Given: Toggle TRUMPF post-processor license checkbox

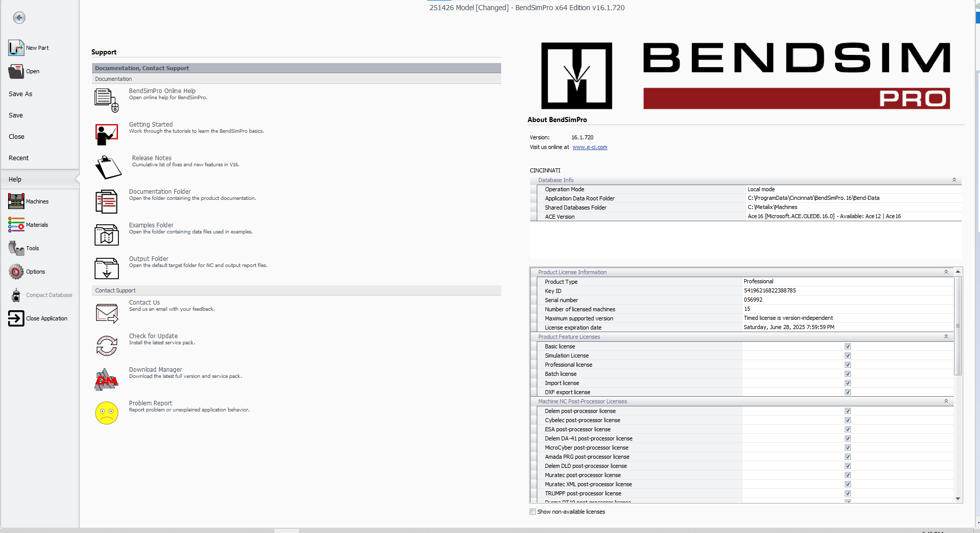Looking at the screenshot, I should (x=848, y=493).
